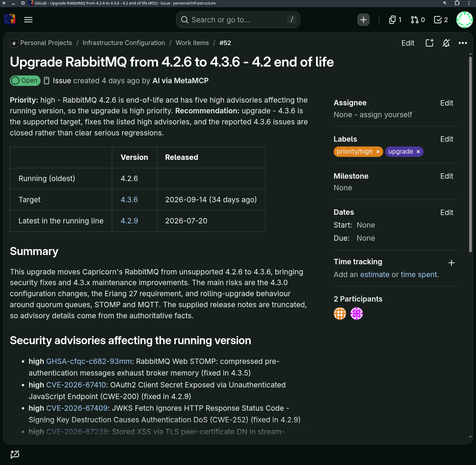Open browser extensions puzzle icon

point(457,3)
